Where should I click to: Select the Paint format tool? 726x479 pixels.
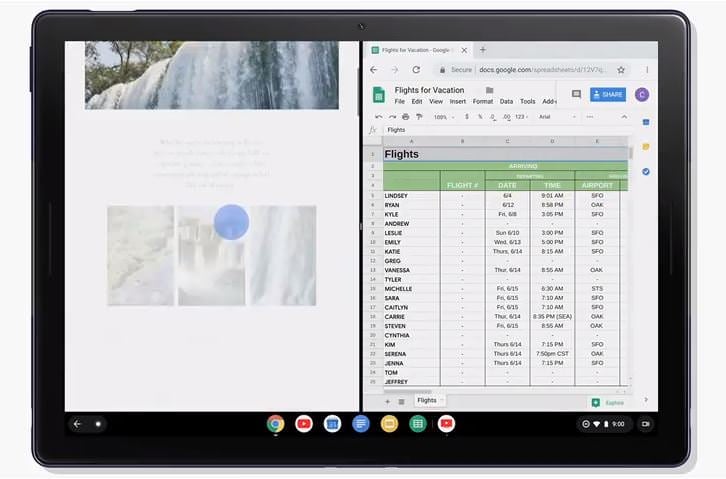click(419, 117)
